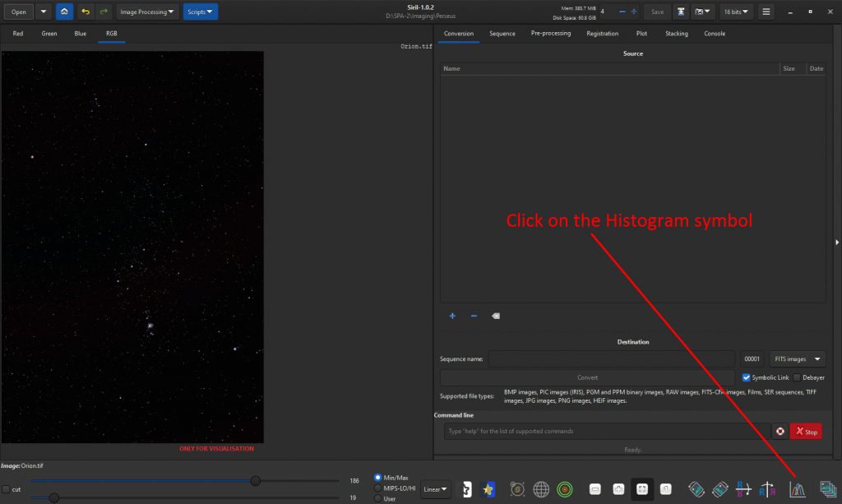Switch to the Blue channel tab
The width and height of the screenshot is (842, 504).
(80, 33)
